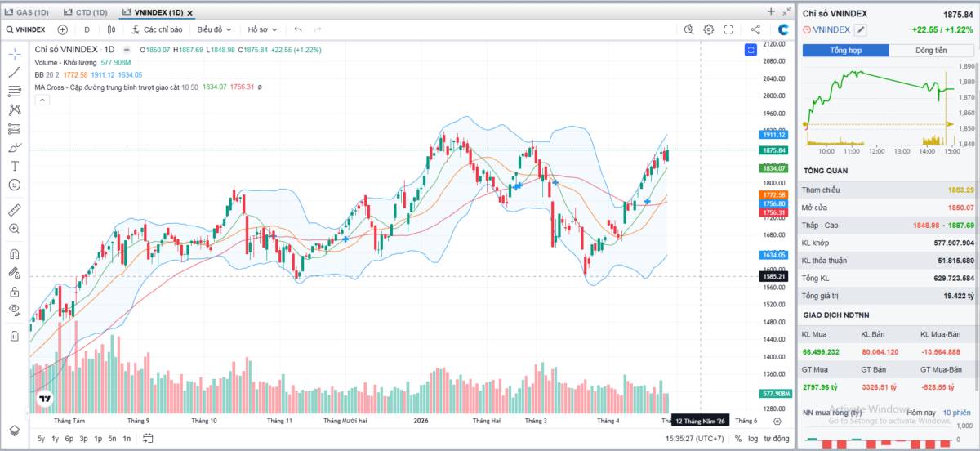
Task: Toggle magnet mode for drawings
Action: [x=15, y=254]
